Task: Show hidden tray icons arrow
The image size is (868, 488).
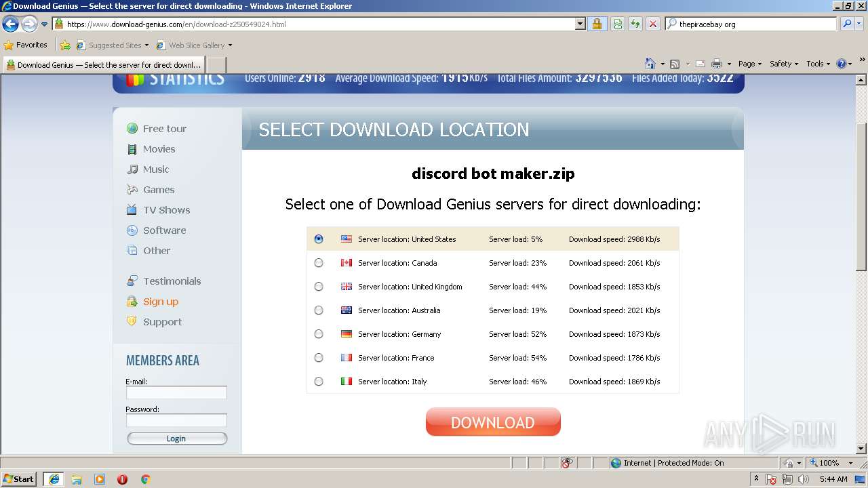Action: coord(756,479)
